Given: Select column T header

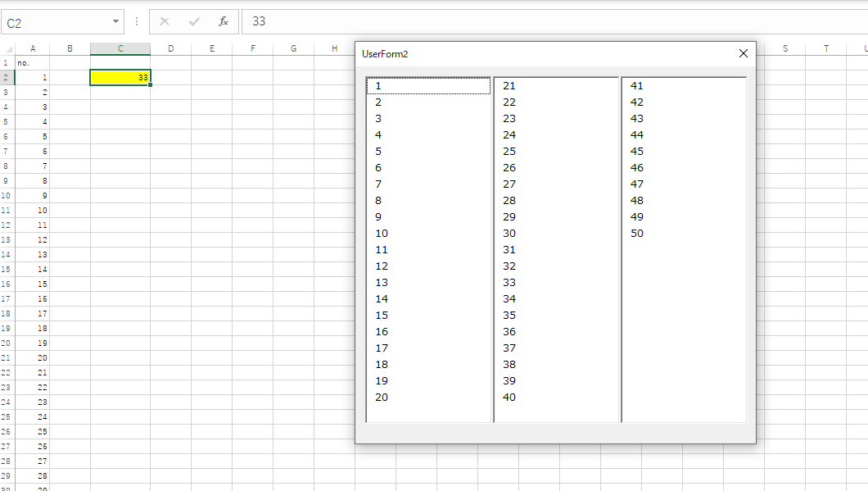Looking at the screenshot, I should tap(826, 48).
